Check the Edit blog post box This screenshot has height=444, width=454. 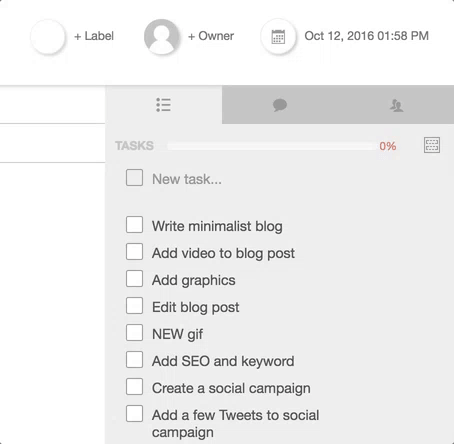[134, 305]
